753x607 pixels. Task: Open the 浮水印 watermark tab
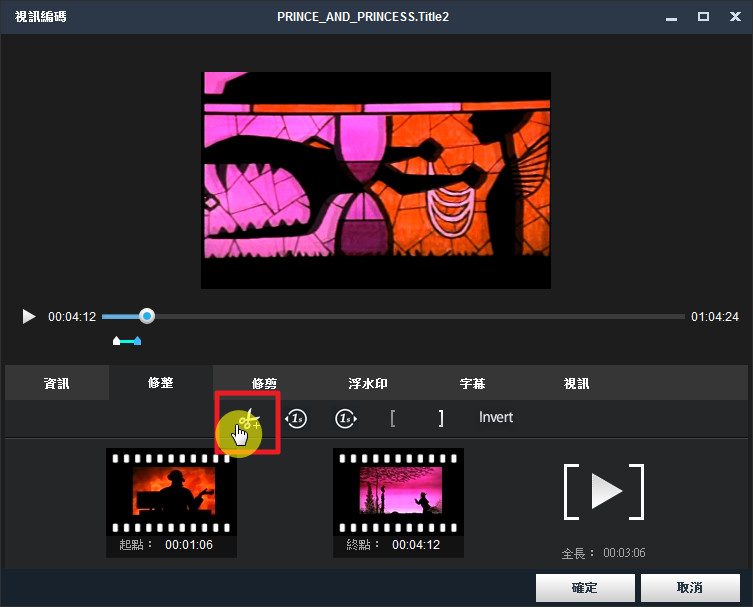click(368, 383)
